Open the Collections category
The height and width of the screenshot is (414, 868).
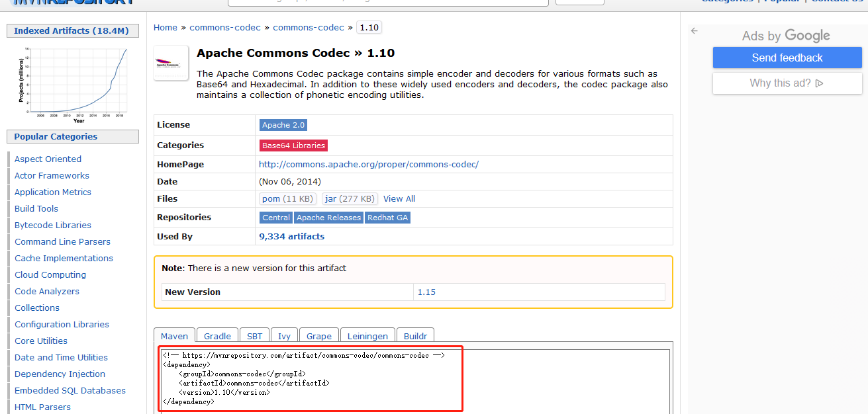(37, 308)
